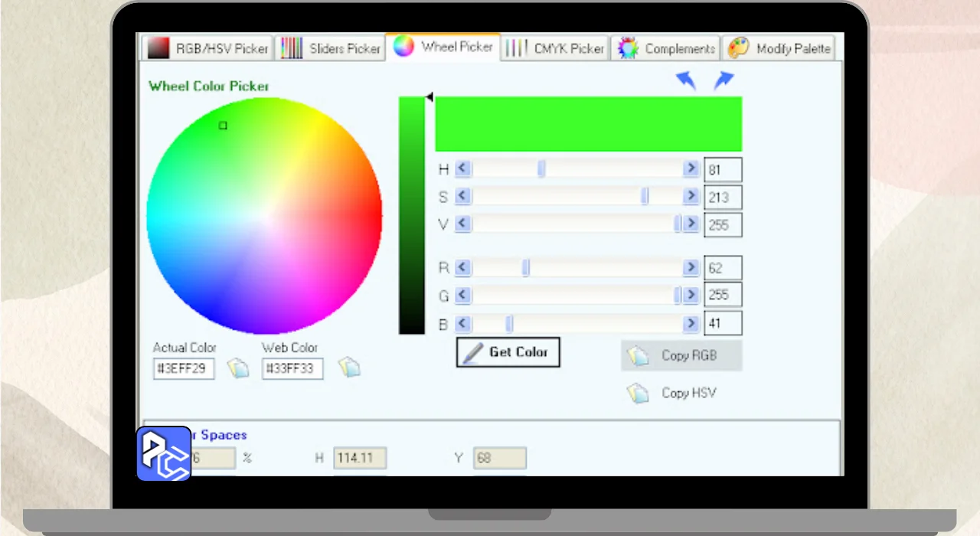Screen dimensions: 980x536
Task: Click the right-turning blue arrow icon
Action: 724,80
